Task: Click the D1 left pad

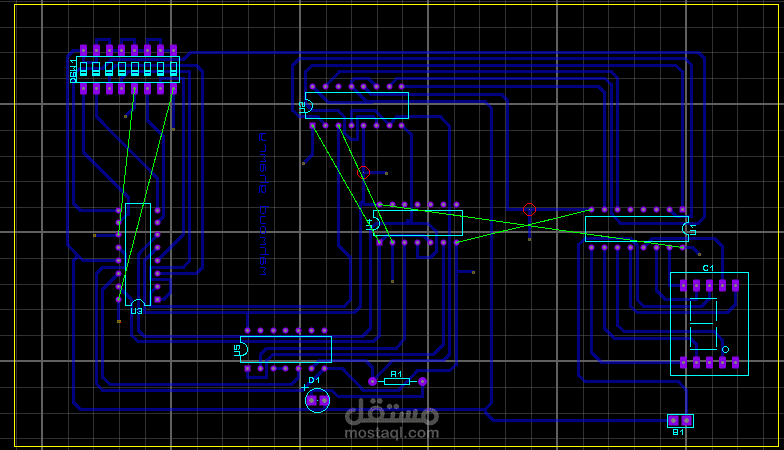Action: click(x=312, y=400)
